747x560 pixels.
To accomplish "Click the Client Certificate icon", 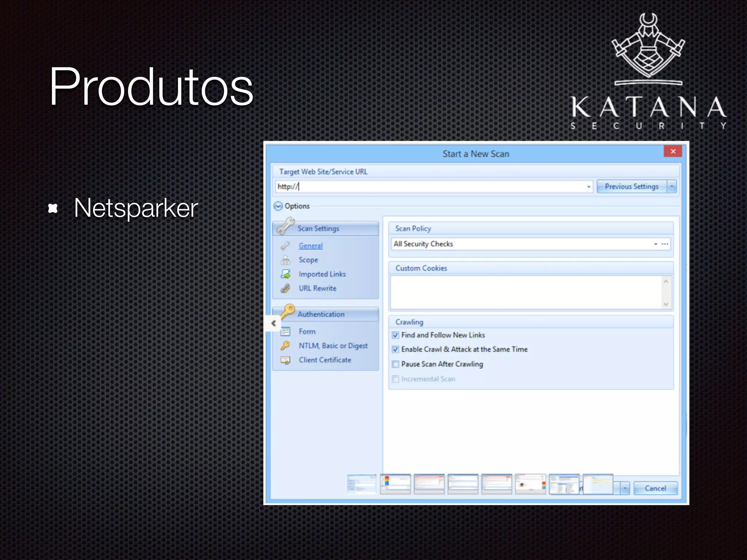I will [285, 360].
